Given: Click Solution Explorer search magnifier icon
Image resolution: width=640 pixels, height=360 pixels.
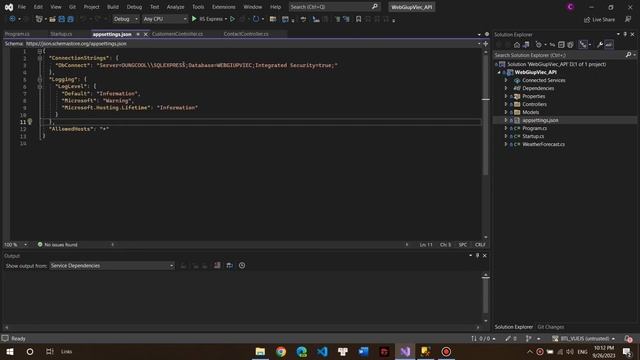Looking at the screenshot, I should click(629, 55).
